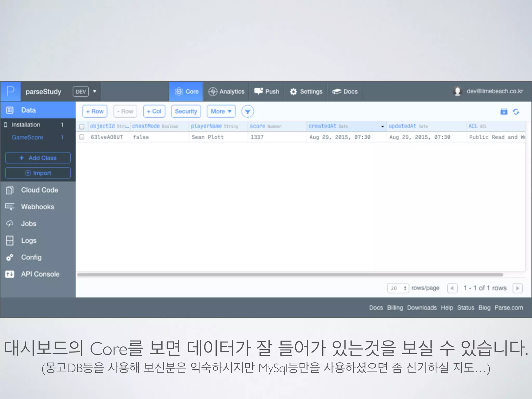
Task: Select the Sean Plott cell
Action: [218, 137]
